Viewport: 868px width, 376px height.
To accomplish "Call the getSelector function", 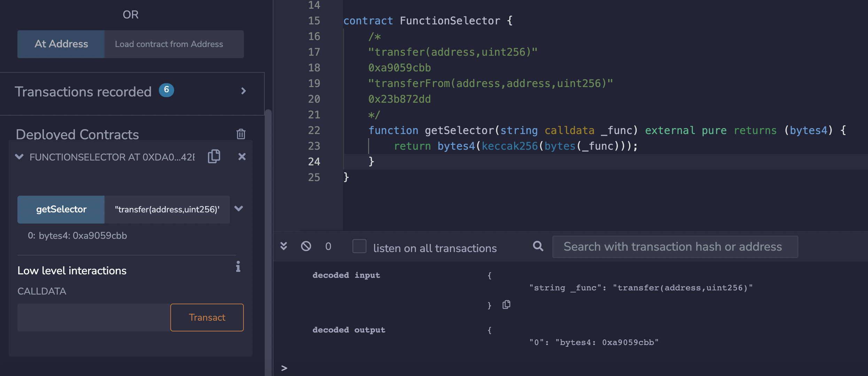I will 61,209.
